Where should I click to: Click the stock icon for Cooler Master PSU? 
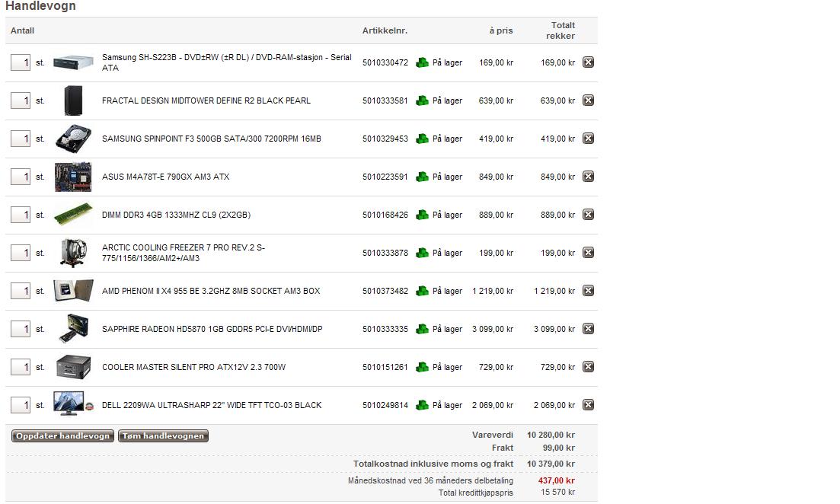tap(422, 366)
